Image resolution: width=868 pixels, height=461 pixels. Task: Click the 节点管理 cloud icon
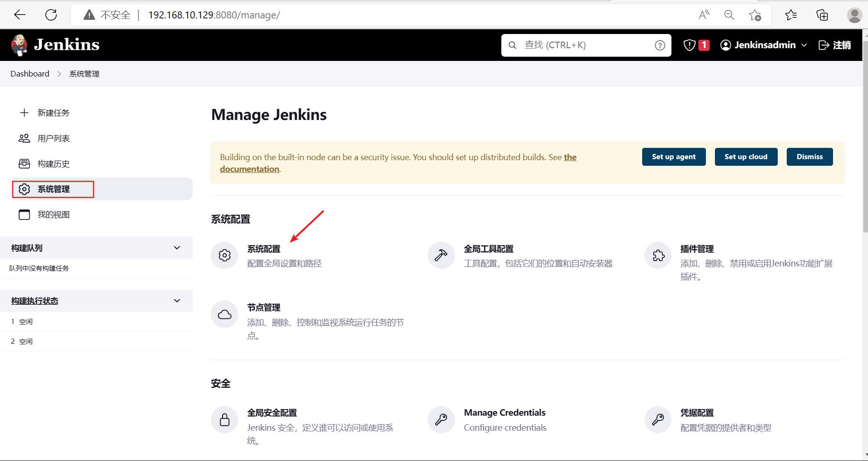(x=224, y=314)
